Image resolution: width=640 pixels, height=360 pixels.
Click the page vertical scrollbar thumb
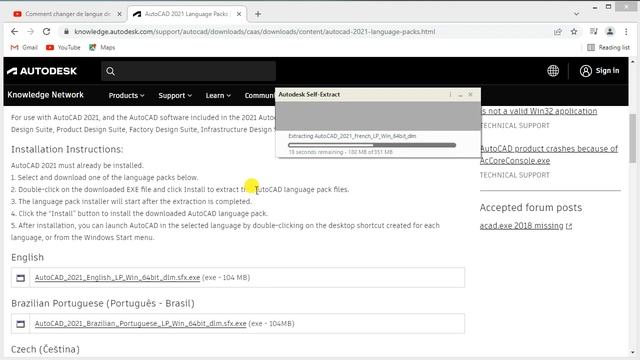633,139
